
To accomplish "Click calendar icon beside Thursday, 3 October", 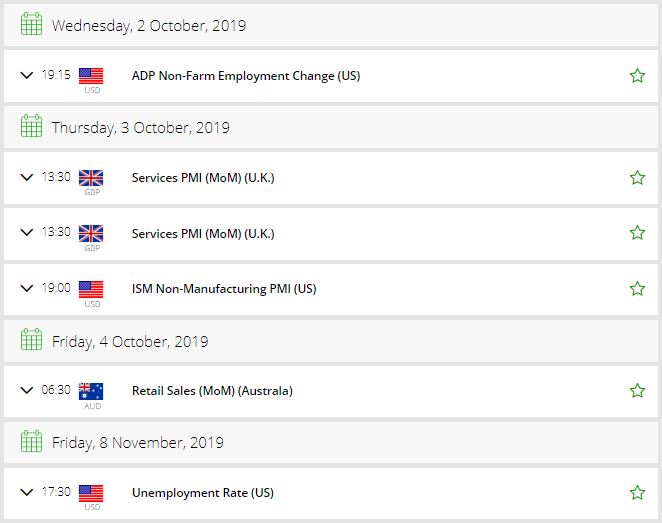I will (31, 126).
